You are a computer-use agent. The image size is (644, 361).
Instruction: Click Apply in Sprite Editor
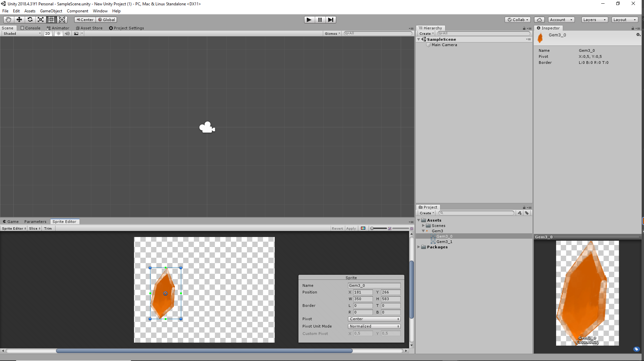[x=351, y=229]
